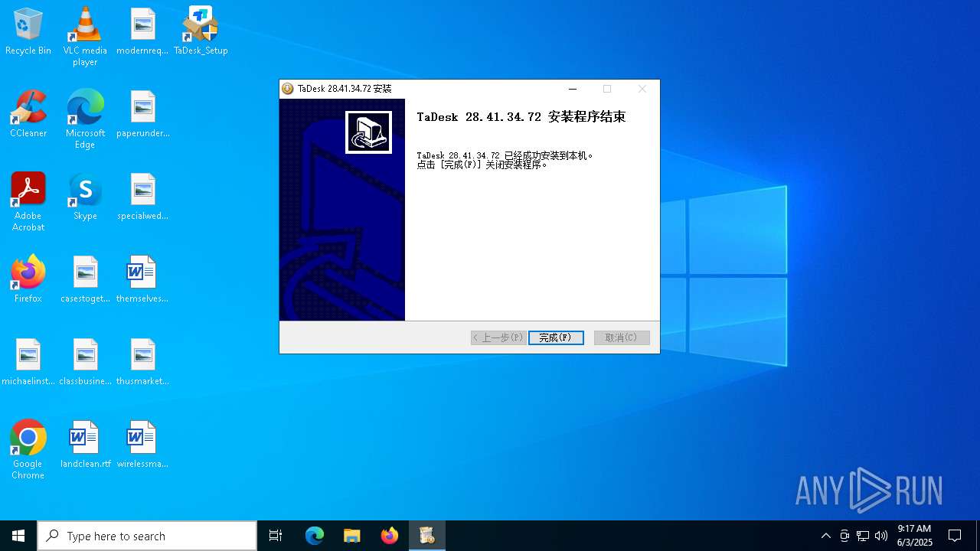Image resolution: width=980 pixels, height=551 pixels.
Task: Select the Skype desktop shortcut
Action: pyautogui.click(x=85, y=197)
